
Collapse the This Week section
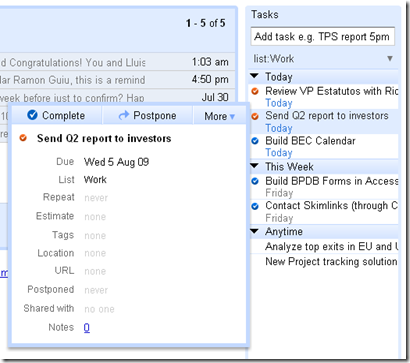[254, 166]
